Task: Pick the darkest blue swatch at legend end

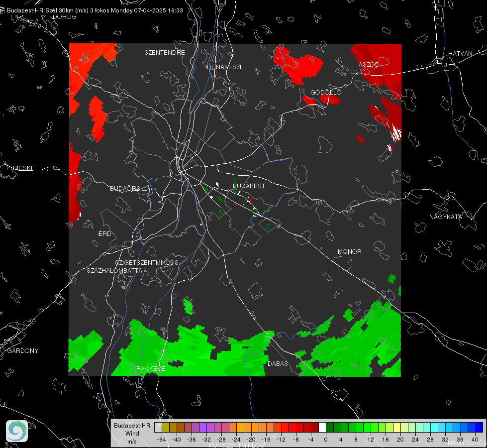Action: (x=479, y=427)
